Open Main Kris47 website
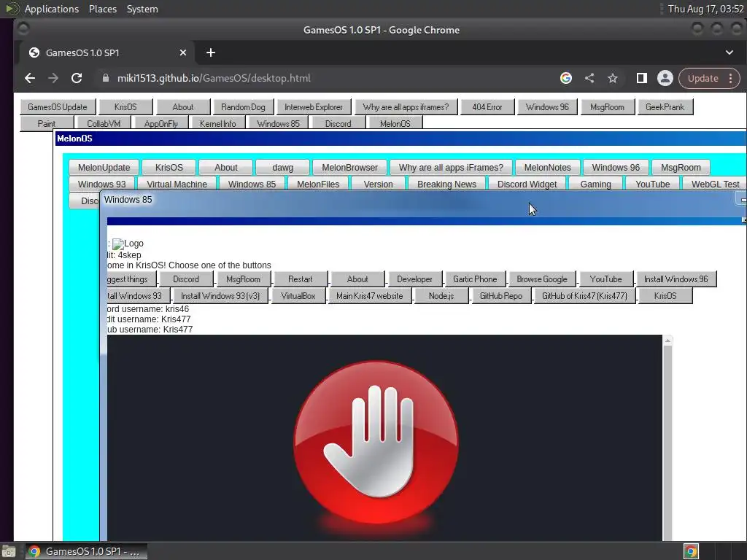This screenshot has width=747, height=560. coord(369,296)
